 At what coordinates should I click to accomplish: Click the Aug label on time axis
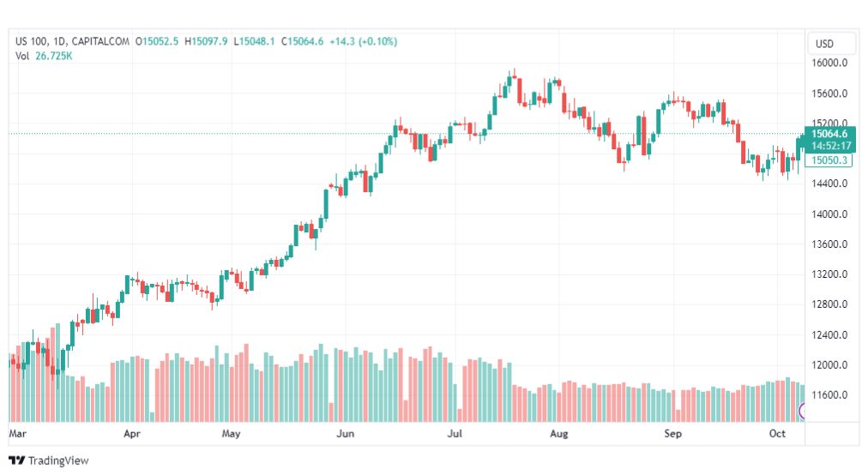[x=558, y=433]
